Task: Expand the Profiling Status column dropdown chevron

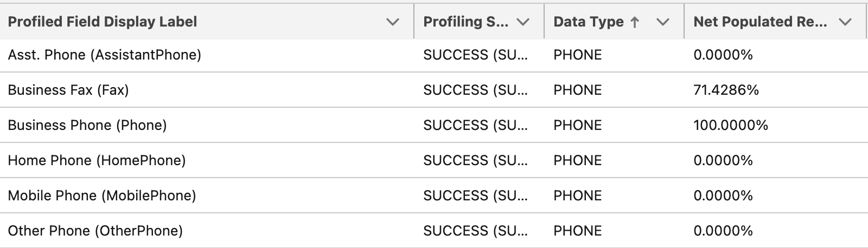Action: [x=523, y=22]
